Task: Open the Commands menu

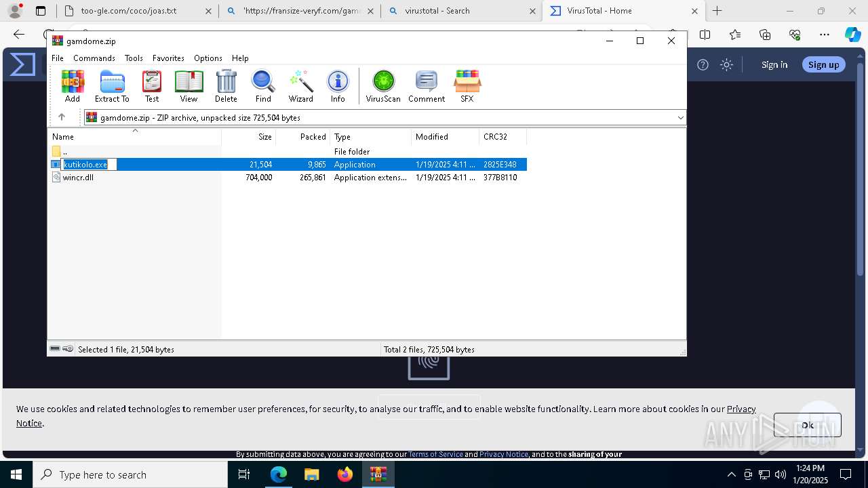Action: click(x=94, y=58)
